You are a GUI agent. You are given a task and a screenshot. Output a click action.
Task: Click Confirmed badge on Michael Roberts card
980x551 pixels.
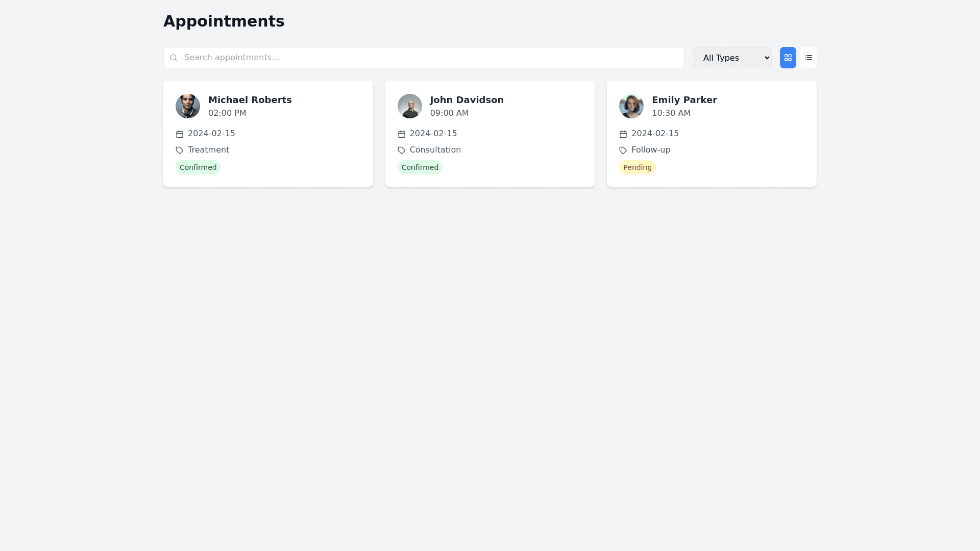(198, 167)
